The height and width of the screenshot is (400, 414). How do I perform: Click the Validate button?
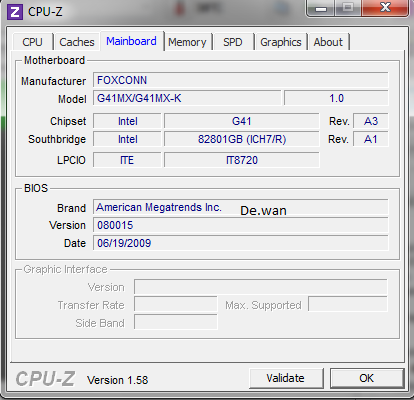pyautogui.click(x=286, y=378)
